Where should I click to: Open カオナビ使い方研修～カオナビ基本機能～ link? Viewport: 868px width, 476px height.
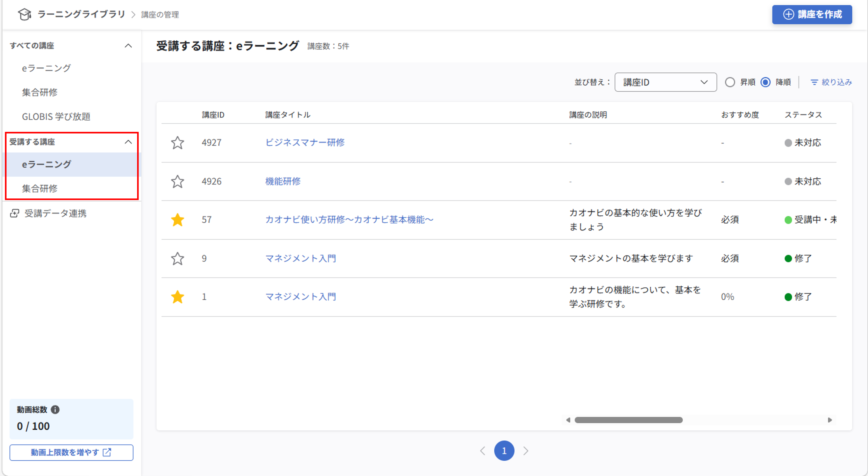click(x=349, y=220)
